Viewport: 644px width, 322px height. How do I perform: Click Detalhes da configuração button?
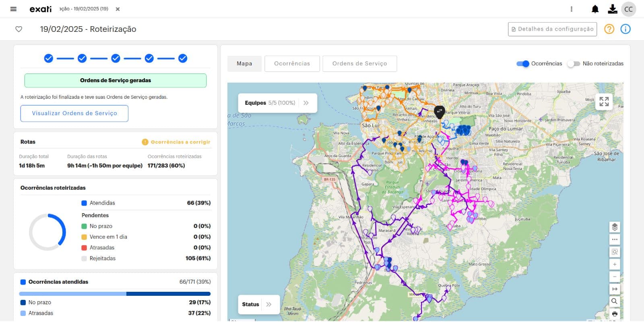[552, 29]
